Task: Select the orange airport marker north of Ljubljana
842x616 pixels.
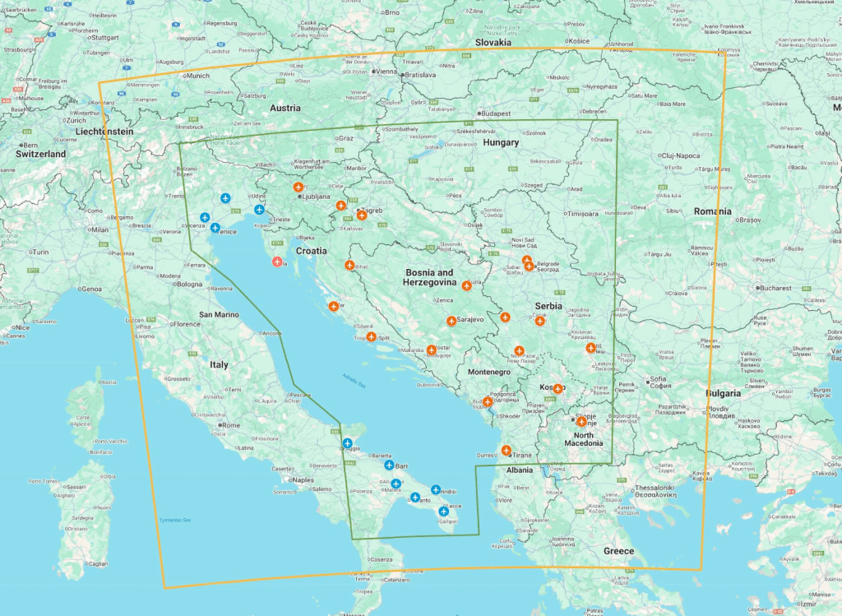Action: [298, 187]
